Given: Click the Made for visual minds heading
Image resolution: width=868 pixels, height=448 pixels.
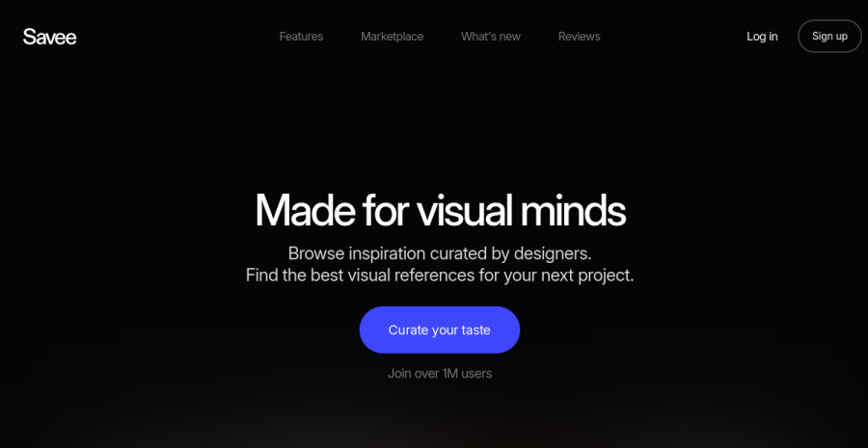Looking at the screenshot, I should [x=440, y=211].
